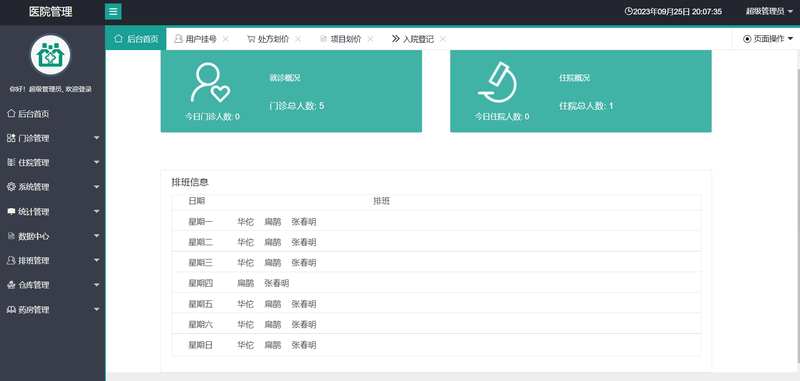Switch to the 后台首页 tab

136,39
